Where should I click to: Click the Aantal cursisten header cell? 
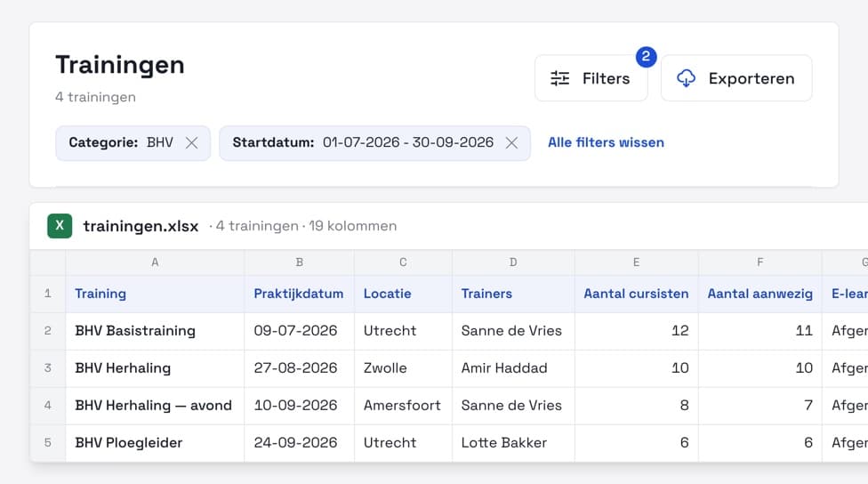click(x=637, y=294)
